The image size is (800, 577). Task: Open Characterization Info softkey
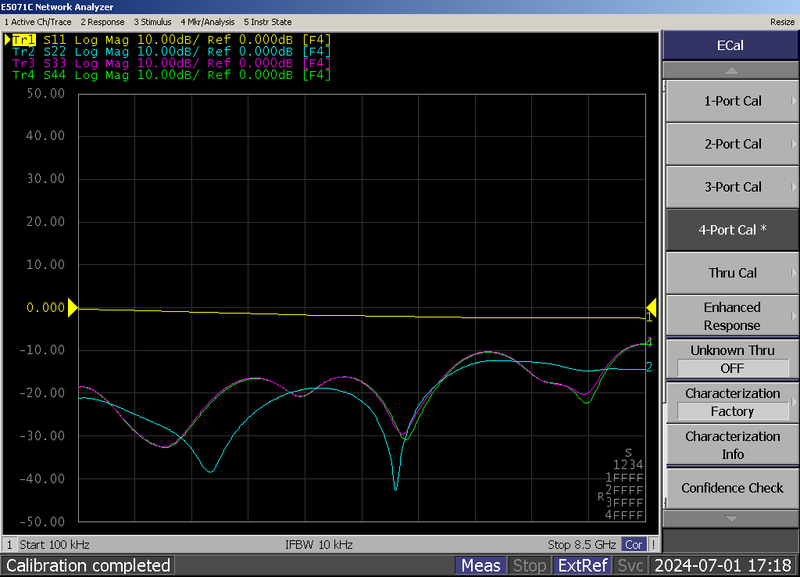click(732, 445)
